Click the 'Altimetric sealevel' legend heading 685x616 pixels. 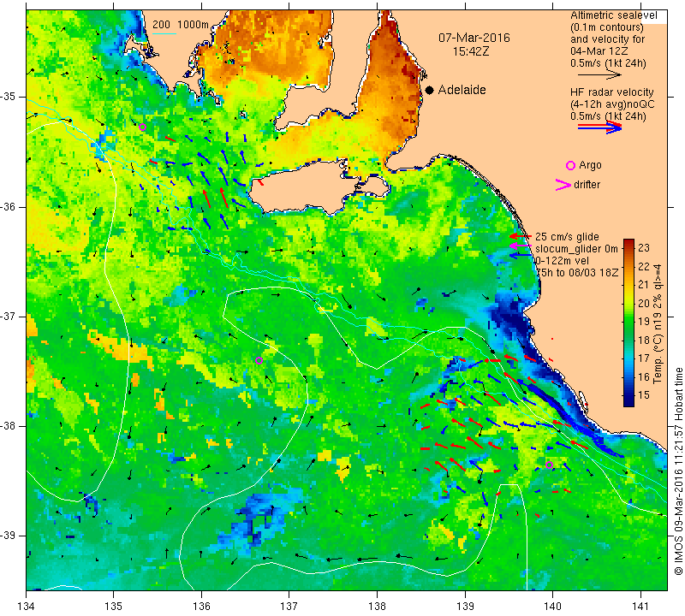[613, 15]
